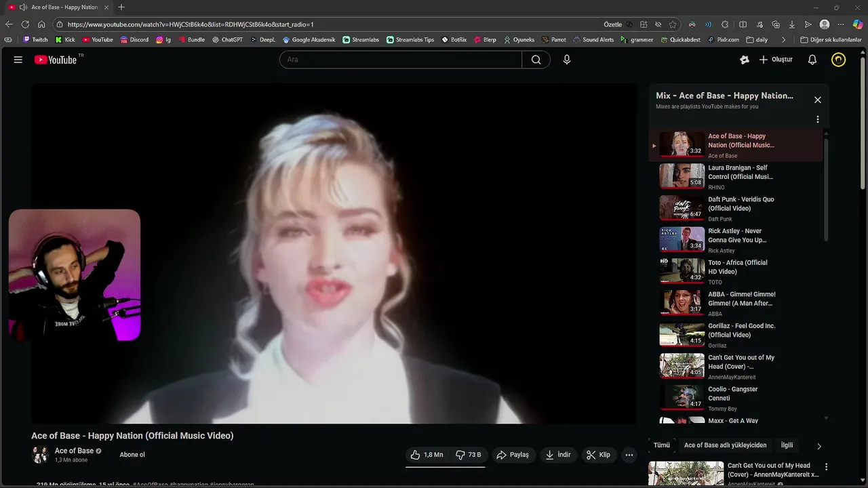Image resolution: width=868 pixels, height=488 pixels.
Task: Play Laura Branigan - Self Control from mix
Action: click(x=736, y=177)
